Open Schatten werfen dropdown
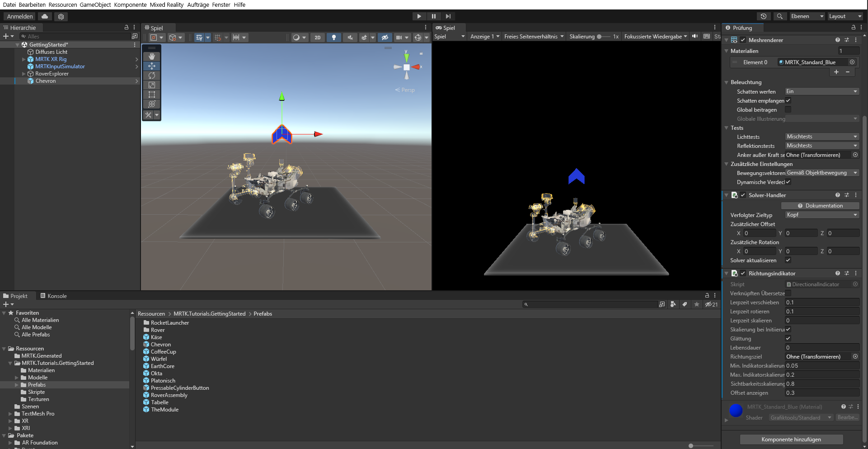Screen dimensions: 868x449 click(822, 91)
